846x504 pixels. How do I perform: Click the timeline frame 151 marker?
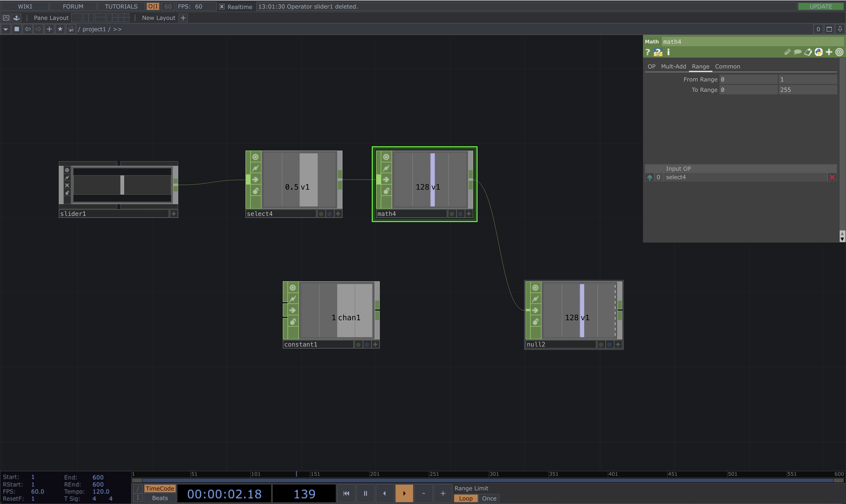315,474
